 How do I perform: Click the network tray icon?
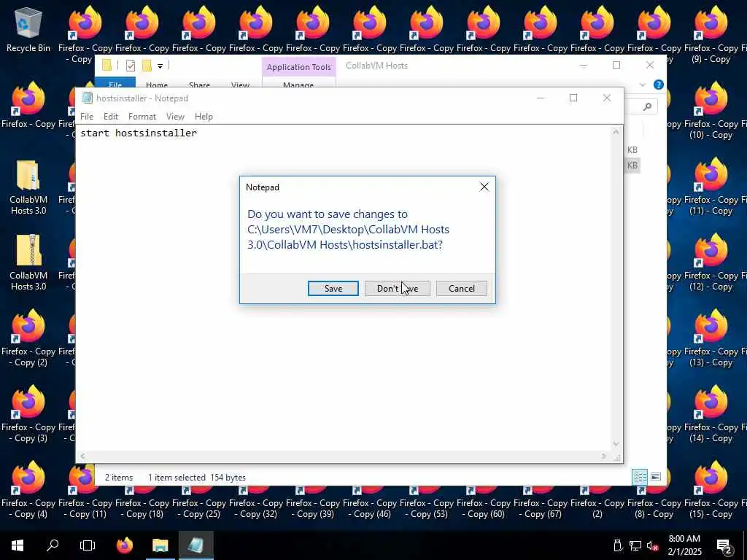click(x=635, y=545)
